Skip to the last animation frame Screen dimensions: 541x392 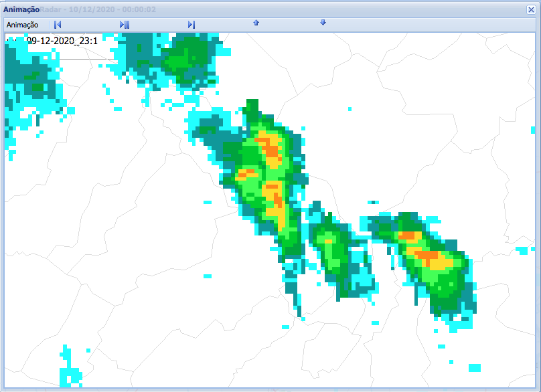(191, 25)
